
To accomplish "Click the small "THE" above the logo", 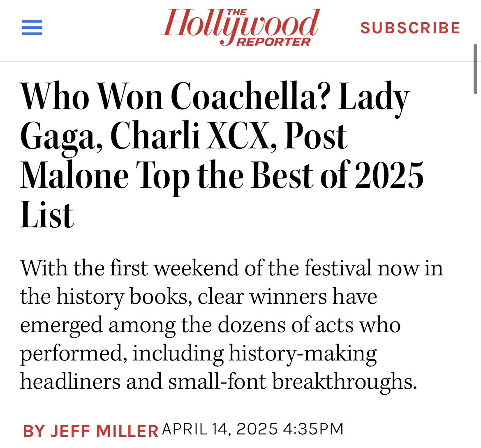I will (236, 12).
